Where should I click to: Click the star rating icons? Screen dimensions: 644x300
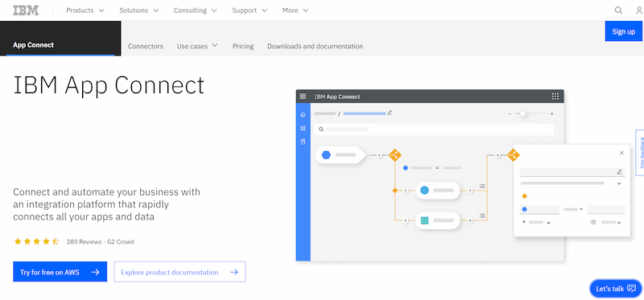click(x=36, y=241)
